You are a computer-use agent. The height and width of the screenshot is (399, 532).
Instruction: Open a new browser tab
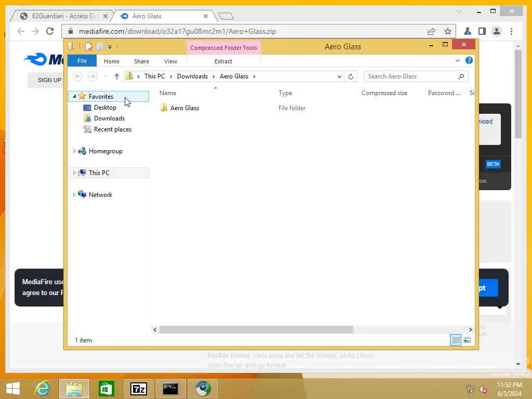pyautogui.click(x=225, y=16)
